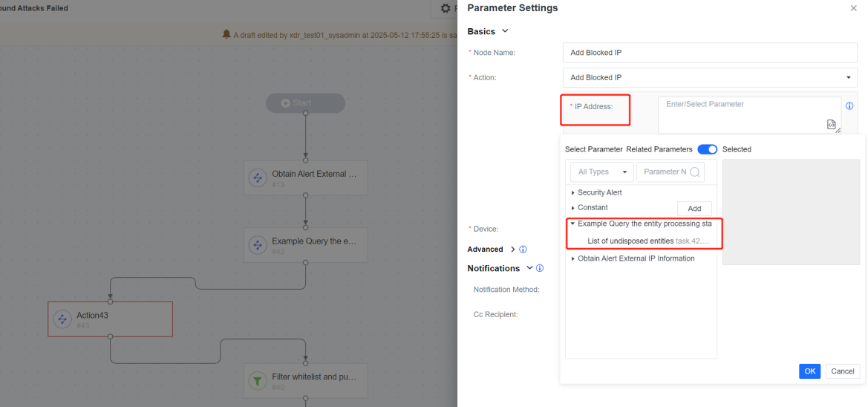Click the search magnifier icon
Image resolution: width=868 pixels, height=407 pixels.
point(695,172)
